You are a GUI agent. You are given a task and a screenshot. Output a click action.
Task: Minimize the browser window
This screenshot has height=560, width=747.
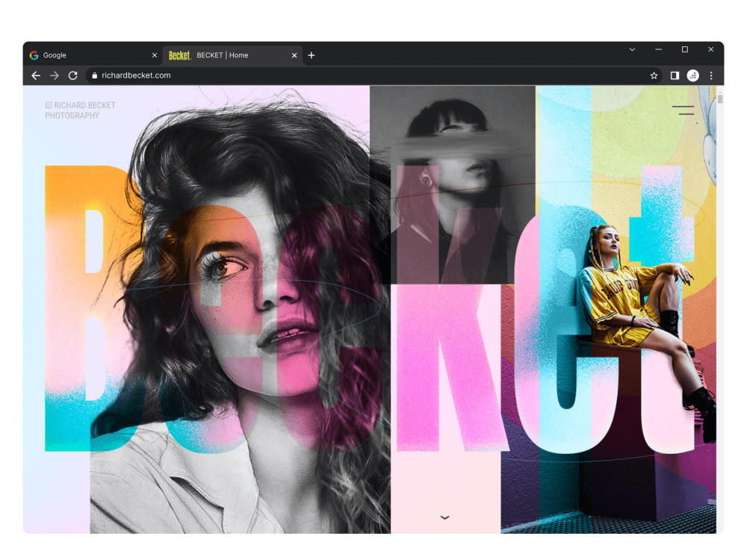pyautogui.click(x=658, y=49)
